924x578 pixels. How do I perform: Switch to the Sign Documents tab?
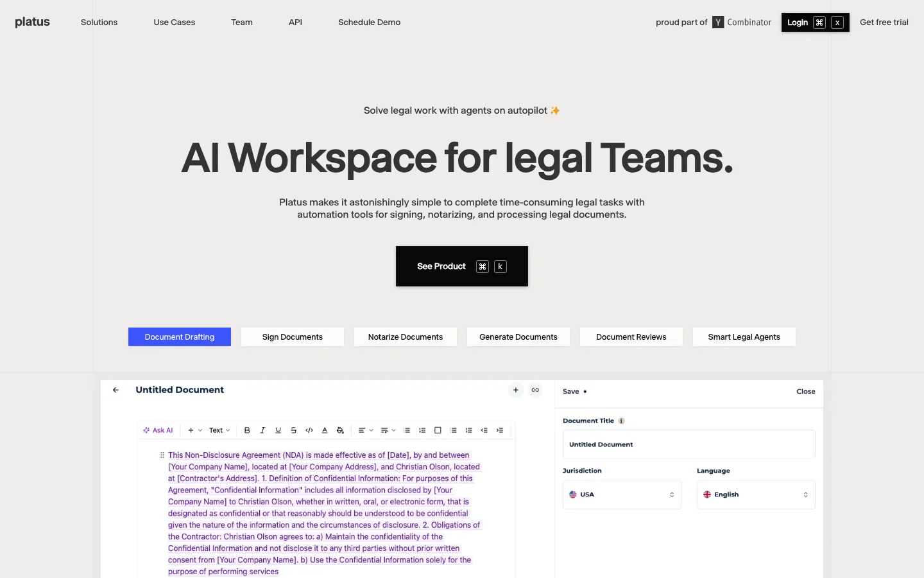(x=293, y=337)
